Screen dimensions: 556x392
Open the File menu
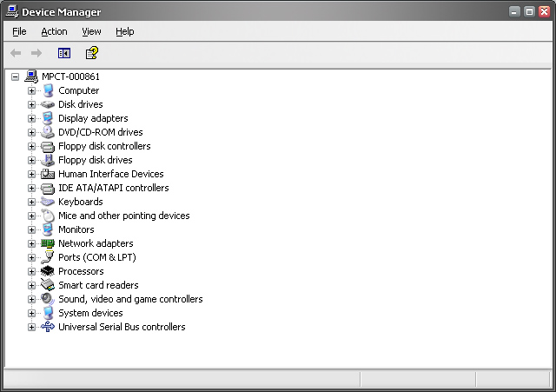19,31
